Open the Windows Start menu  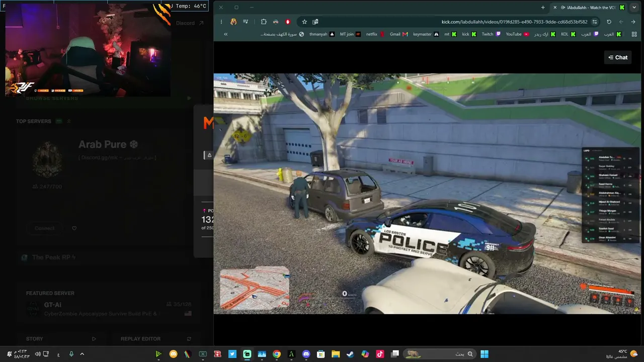[485, 354]
